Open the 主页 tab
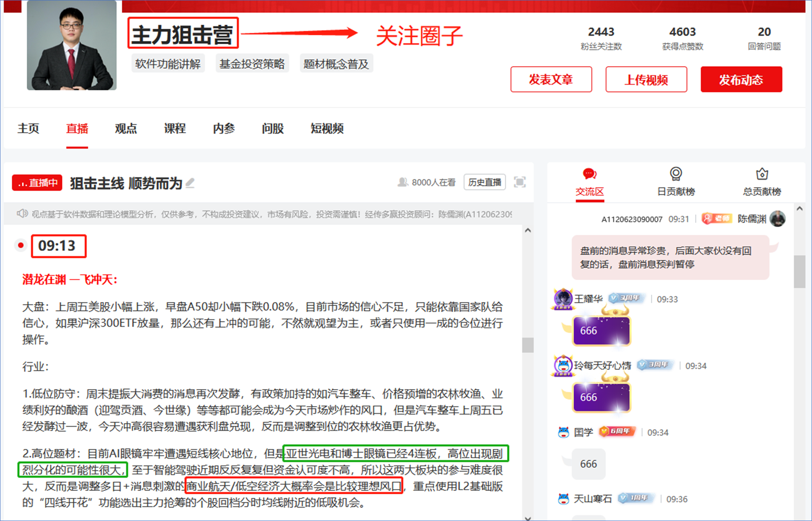Viewport: 812px width, 521px height. click(28, 129)
